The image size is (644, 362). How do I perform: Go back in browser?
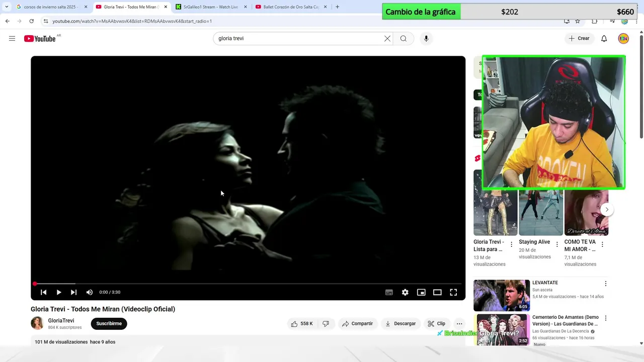click(x=7, y=21)
